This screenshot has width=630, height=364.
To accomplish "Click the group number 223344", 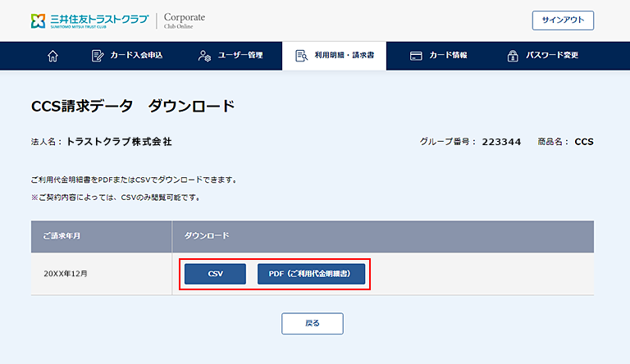I will click(501, 142).
